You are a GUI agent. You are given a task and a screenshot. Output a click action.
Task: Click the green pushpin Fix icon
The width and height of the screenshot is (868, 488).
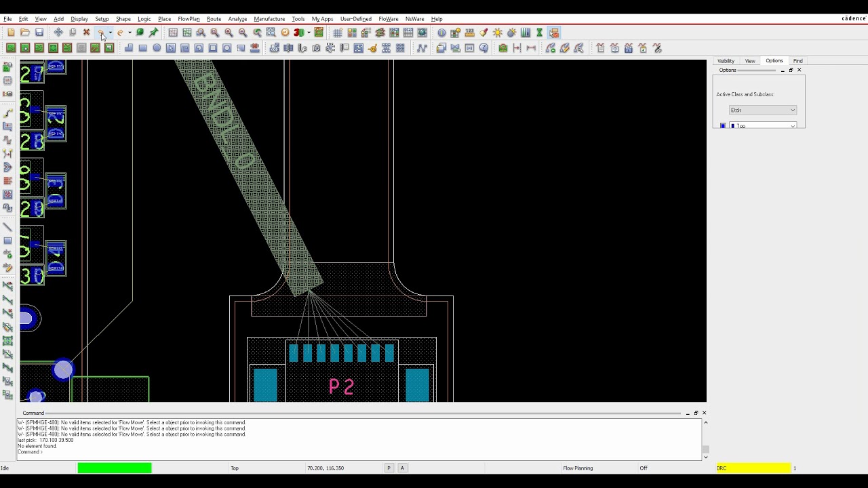coord(154,33)
